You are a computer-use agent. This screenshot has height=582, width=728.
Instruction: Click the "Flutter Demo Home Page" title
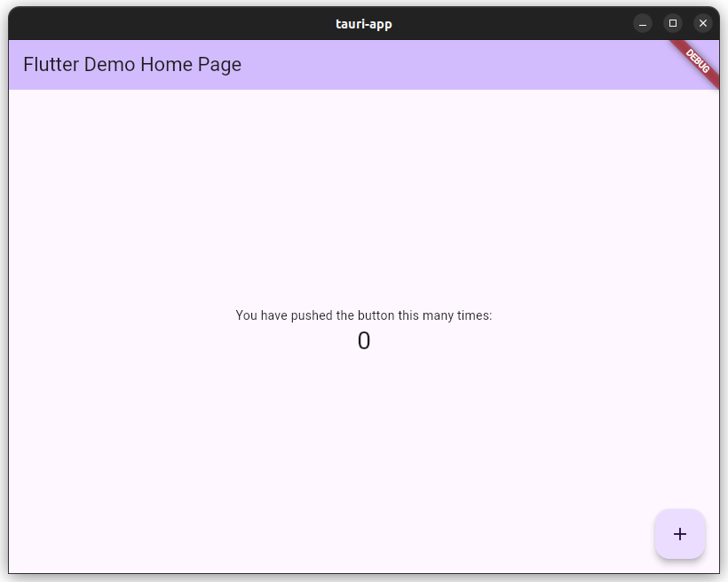click(132, 65)
